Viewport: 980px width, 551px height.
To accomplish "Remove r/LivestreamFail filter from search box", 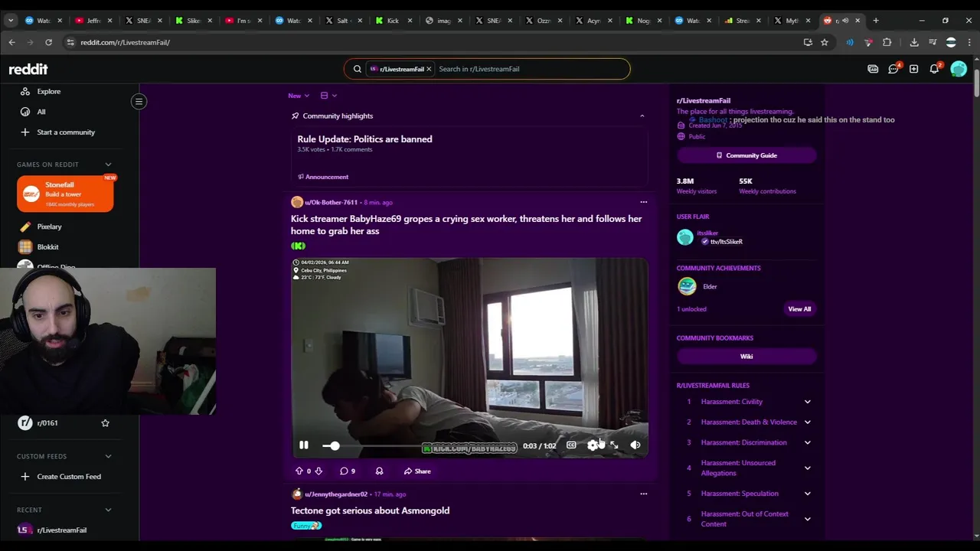I will tap(429, 69).
